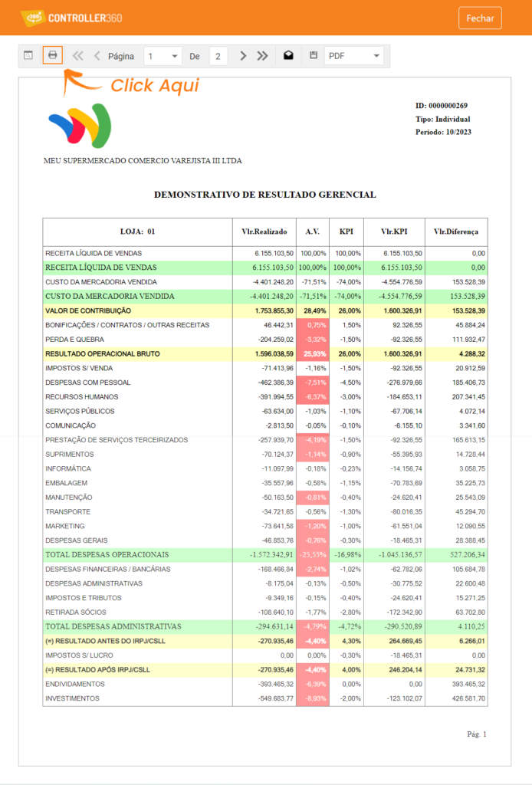Select the DESPESAS COM PESSOAL row label
532x785 pixels.
87,383
